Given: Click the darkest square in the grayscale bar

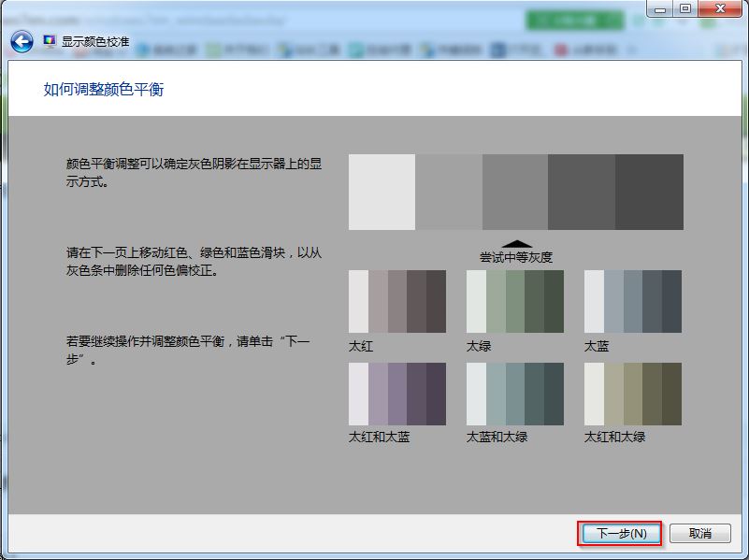Looking at the screenshot, I should point(648,192).
